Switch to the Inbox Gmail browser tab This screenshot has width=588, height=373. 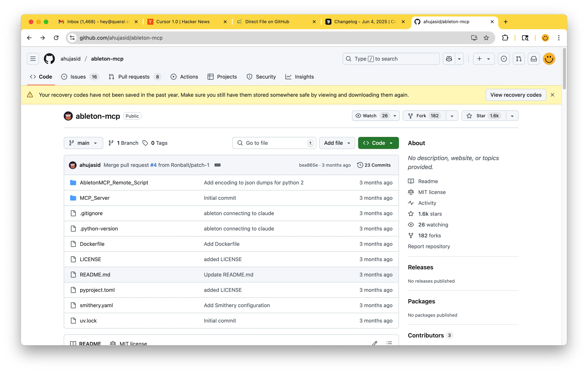point(98,22)
